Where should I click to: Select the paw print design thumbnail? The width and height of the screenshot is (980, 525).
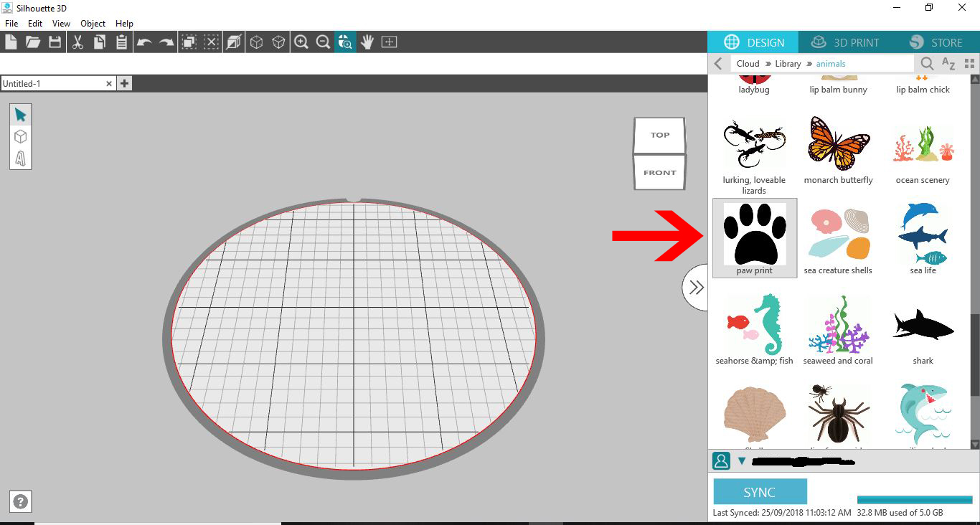[754, 238]
